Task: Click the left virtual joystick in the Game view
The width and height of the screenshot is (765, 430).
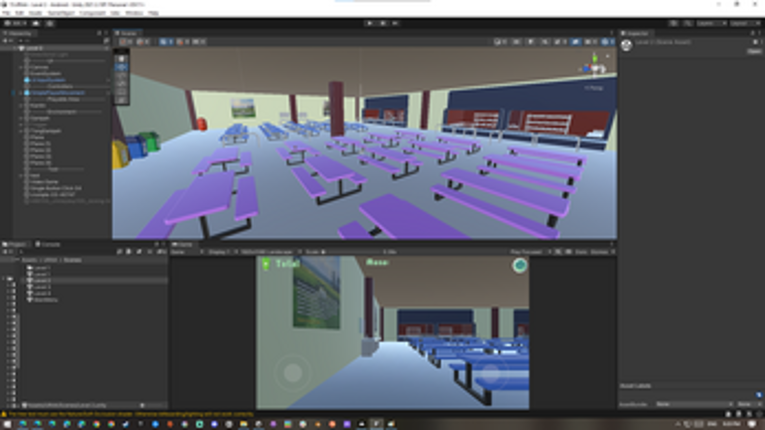Action: [293, 372]
